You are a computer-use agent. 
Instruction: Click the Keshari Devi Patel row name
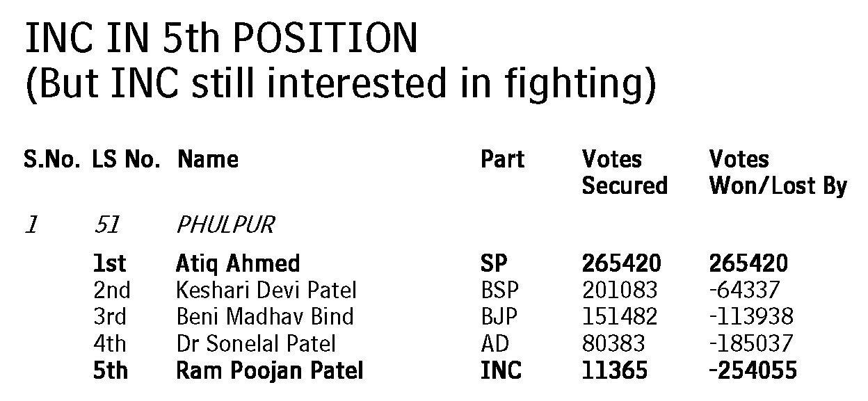pyautogui.click(x=268, y=290)
